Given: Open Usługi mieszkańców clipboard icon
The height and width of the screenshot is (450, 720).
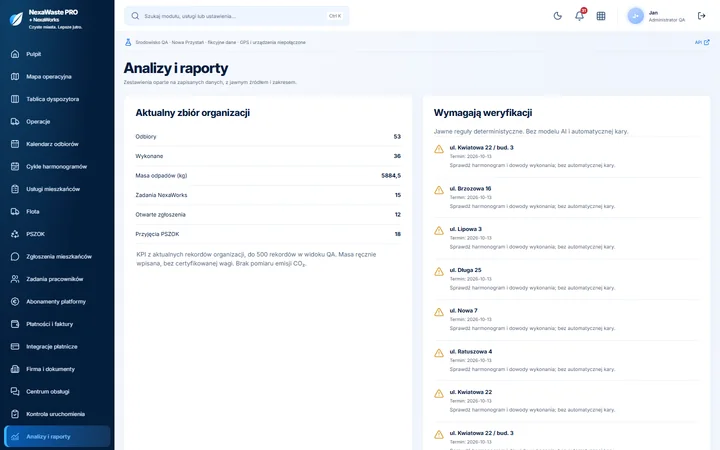Looking at the screenshot, I should pos(15,189).
